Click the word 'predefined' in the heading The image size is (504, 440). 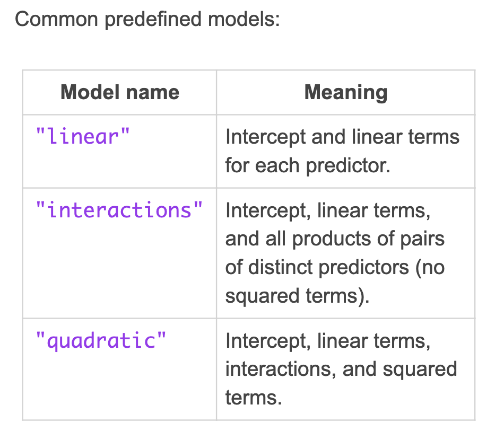tap(153, 20)
